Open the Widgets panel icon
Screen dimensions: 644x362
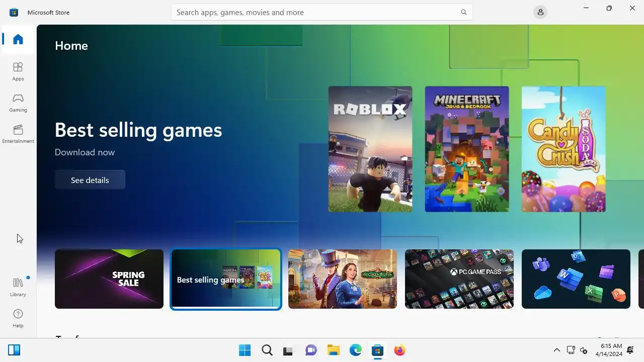tap(14, 350)
